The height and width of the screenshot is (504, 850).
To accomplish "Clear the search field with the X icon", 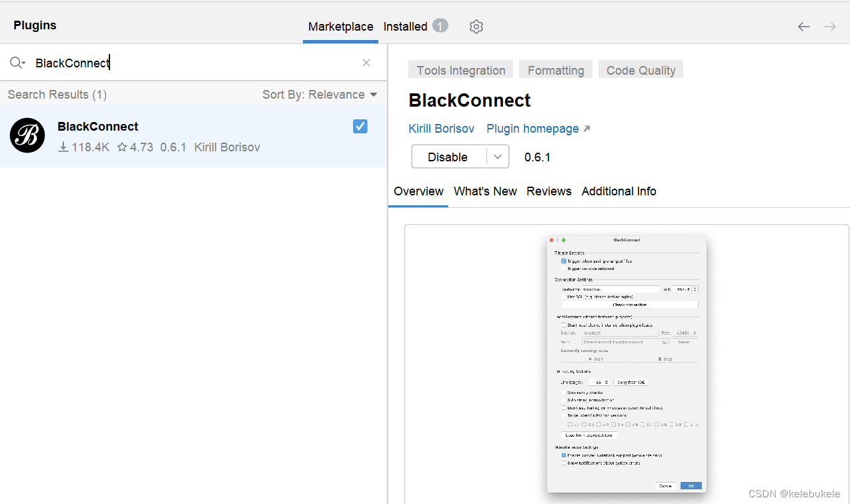I will pos(366,62).
